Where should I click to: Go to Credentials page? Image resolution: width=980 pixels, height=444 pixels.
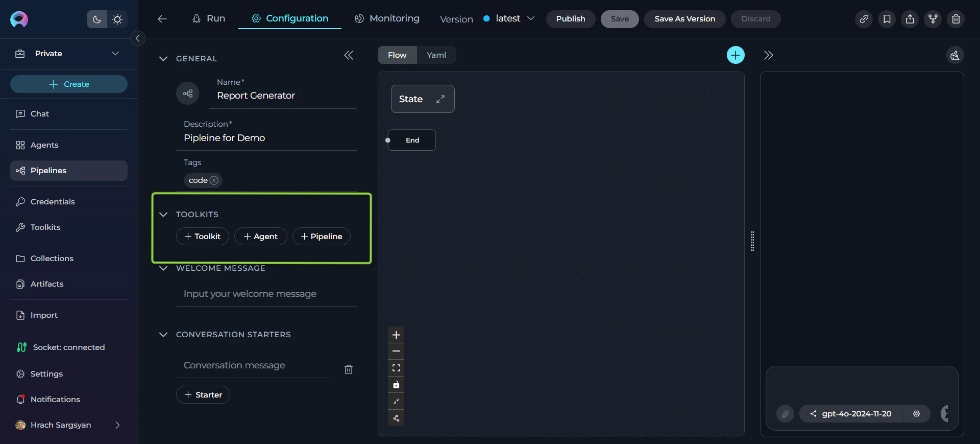pos(69,202)
